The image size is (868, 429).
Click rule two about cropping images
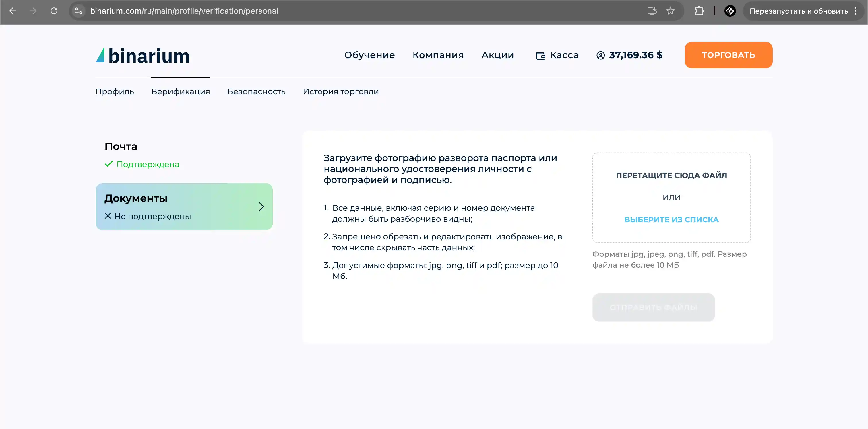tap(443, 242)
